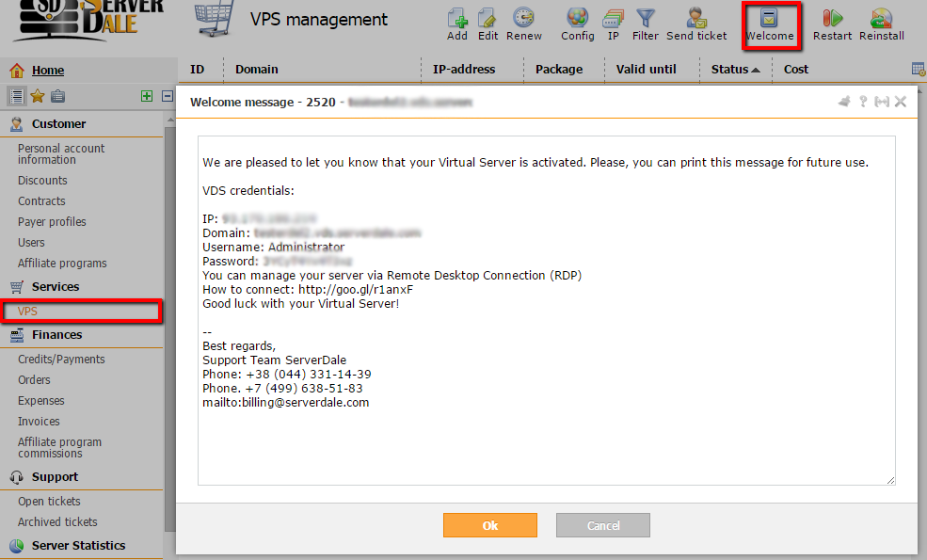The width and height of the screenshot is (927, 560).
Task: Click the Cancel button
Action: 603,525
